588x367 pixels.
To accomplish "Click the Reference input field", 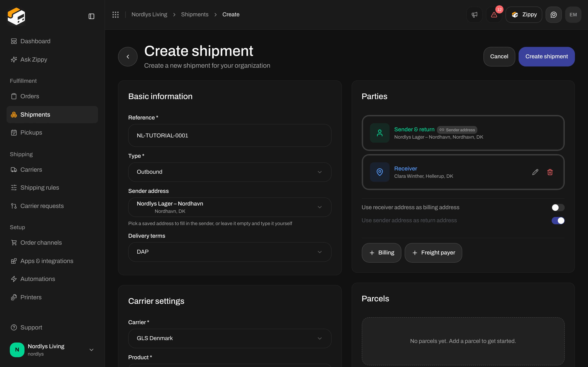I will [x=230, y=135].
